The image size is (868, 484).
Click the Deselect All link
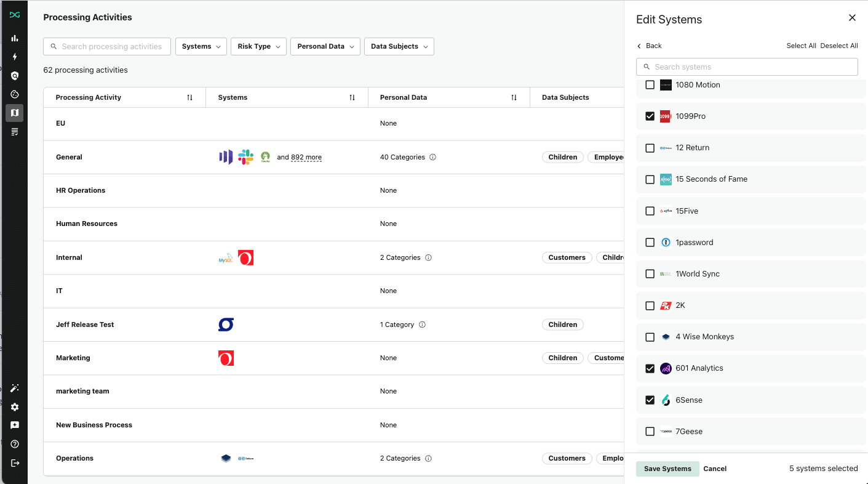coord(838,46)
